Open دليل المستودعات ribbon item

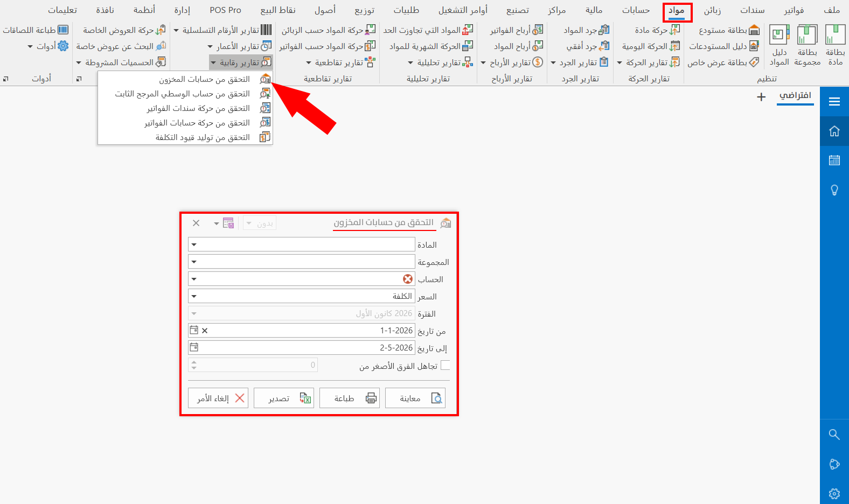click(724, 46)
